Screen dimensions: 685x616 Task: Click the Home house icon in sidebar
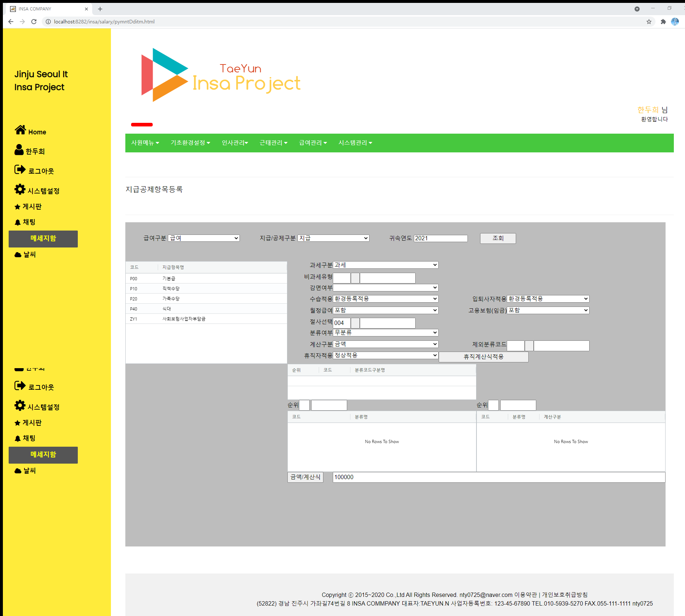(20, 130)
